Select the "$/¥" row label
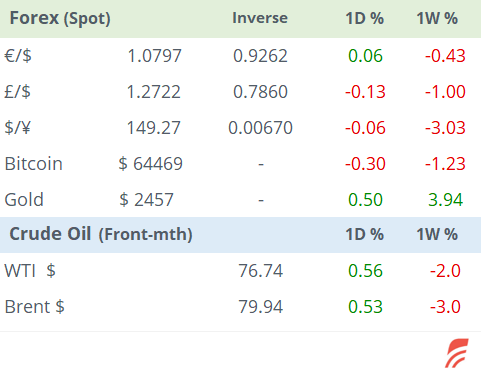The width and height of the screenshot is (481, 375). pos(17,127)
